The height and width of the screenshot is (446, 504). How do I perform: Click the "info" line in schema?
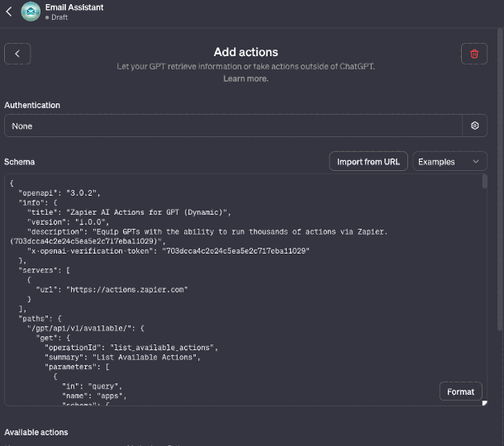tap(38, 202)
